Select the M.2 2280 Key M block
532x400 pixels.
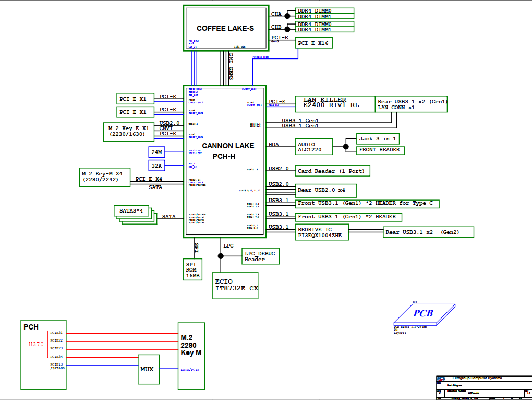click(191, 356)
